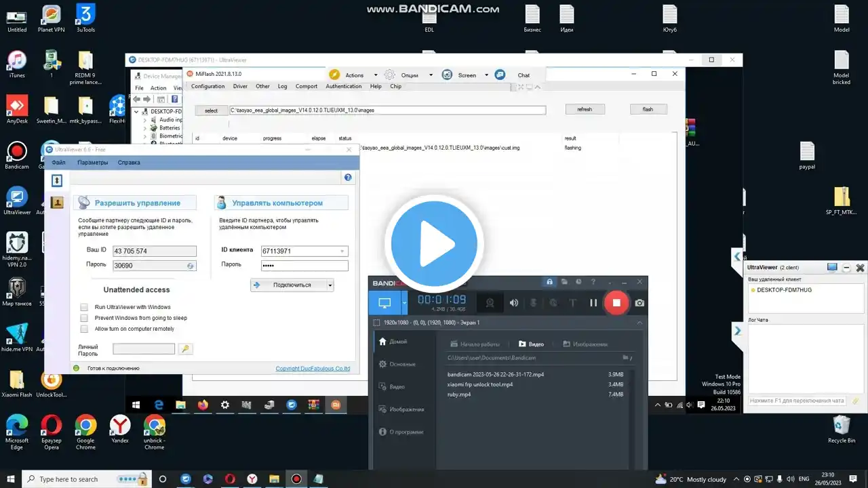Click the Bandicam lock icon in title bar
Viewport: 868px width, 488px height.
[x=549, y=282]
